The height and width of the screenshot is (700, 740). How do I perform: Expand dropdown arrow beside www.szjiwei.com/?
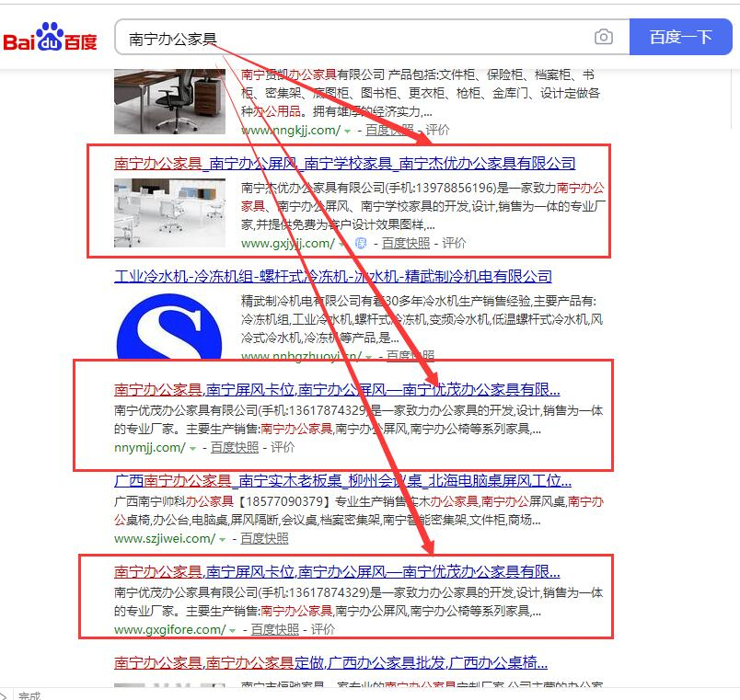point(223,540)
